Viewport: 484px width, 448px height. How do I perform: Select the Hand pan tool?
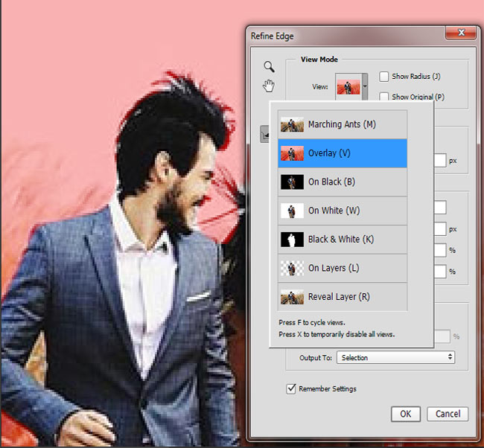pos(269,86)
